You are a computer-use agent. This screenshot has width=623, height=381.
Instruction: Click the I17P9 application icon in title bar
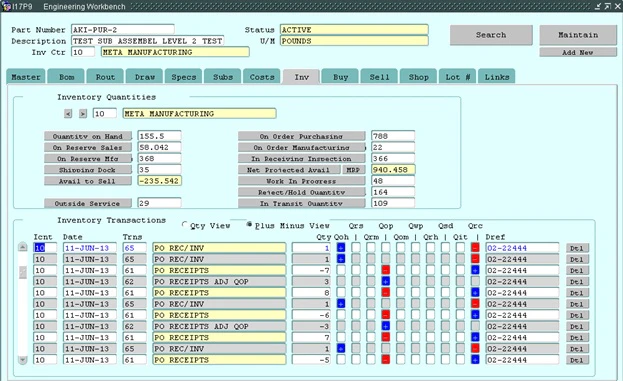click(6, 6)
